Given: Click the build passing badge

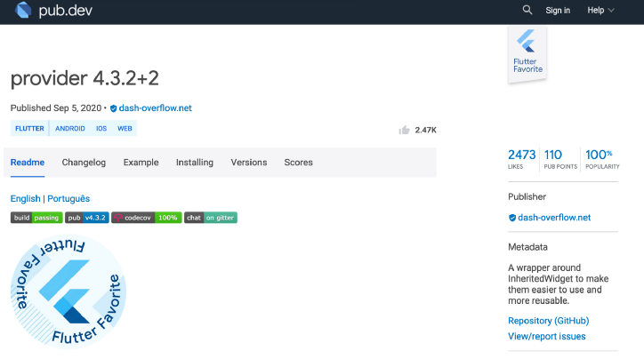Looking at the screenshot, I should (36, 217).
